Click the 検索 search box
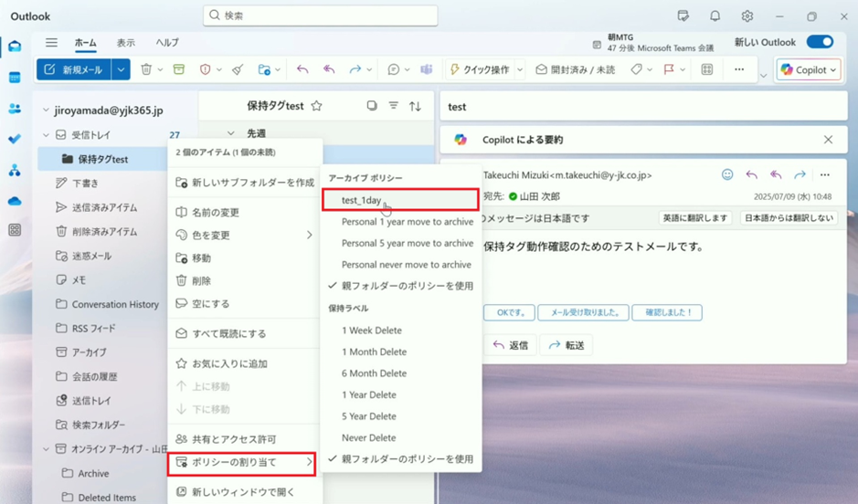Viewport: 858px width, 504px height. [321, 16]
